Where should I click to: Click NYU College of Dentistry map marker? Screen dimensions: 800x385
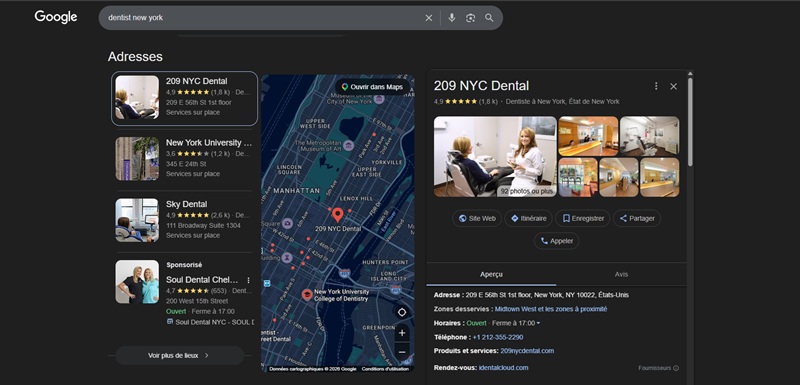(307, 295)
